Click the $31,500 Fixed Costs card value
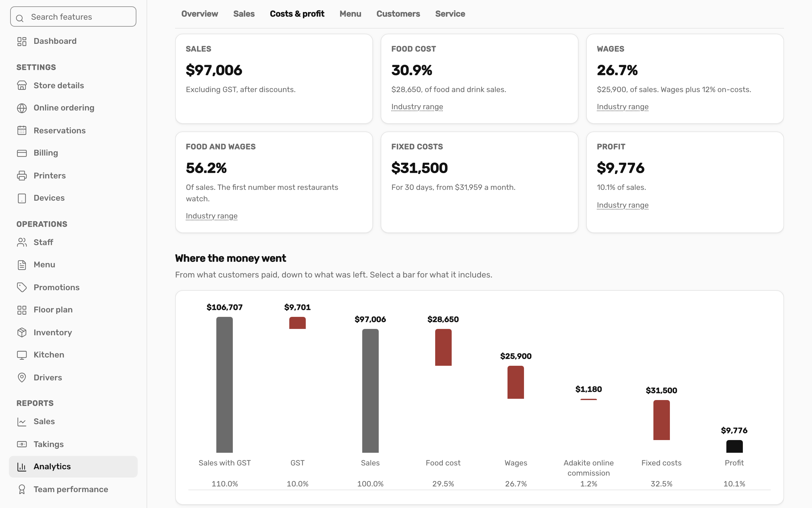Viewport: 812px width, 508px height. tap(419, 168)
